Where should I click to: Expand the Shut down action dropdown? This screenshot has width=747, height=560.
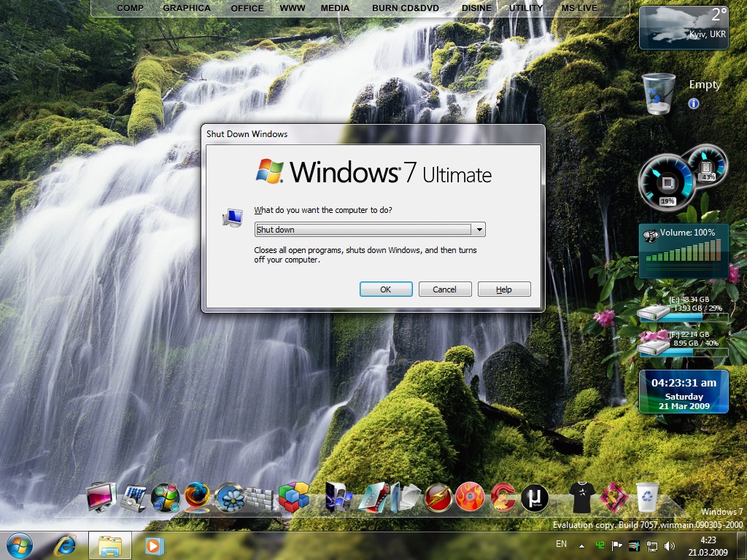479,230
